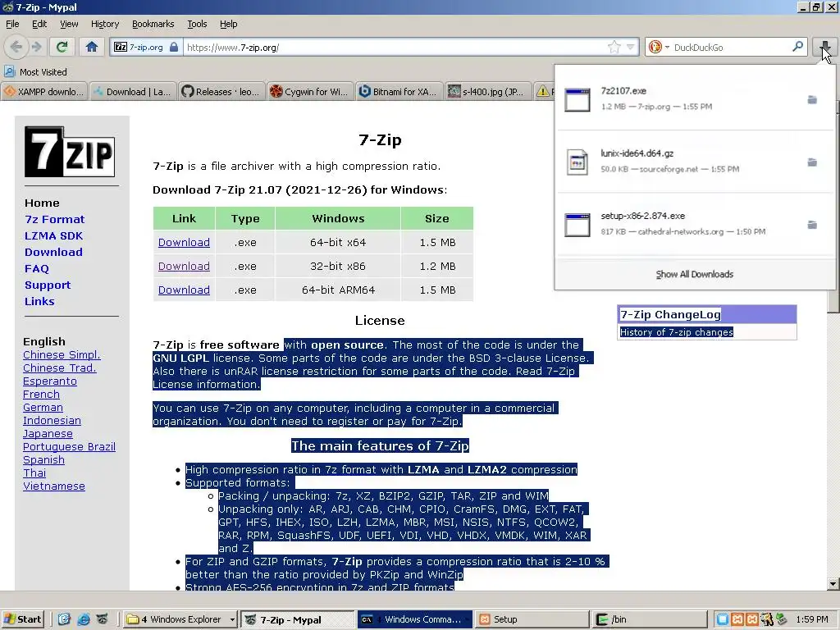
Task: Click the 7-Zip logo image
Action: [70, 152]
